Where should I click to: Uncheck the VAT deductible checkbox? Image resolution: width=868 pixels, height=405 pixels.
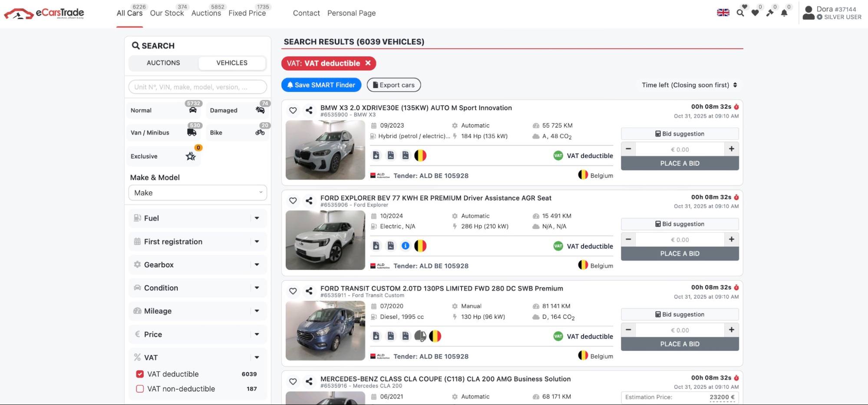coord(140,374)
